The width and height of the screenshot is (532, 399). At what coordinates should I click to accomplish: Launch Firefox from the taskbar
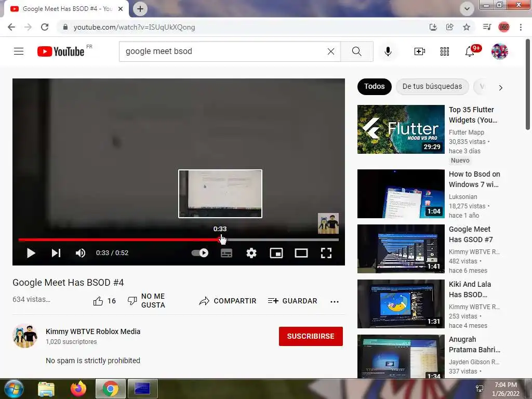tap(78, 389)
